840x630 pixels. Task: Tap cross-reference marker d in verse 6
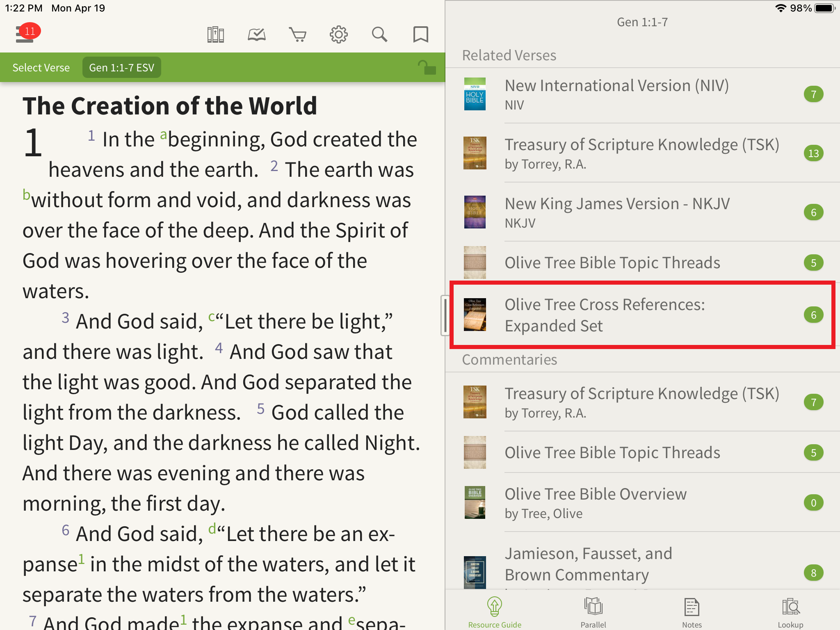(212, 528)
